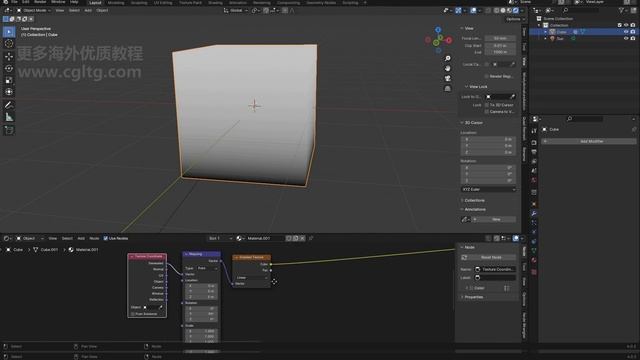640x360 pixels.
Task: Click the red X axis on navigation gizmo
Action: (449, 40)
